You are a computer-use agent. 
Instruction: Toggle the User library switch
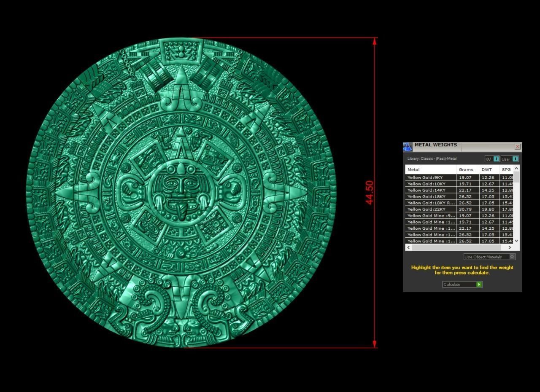tap(510, 159)
